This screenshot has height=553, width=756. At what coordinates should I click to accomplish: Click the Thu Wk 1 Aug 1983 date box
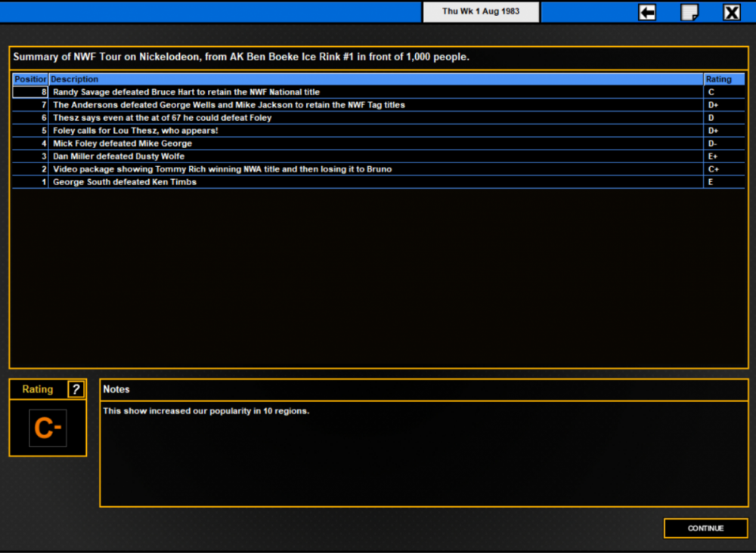tap(481, 11)
